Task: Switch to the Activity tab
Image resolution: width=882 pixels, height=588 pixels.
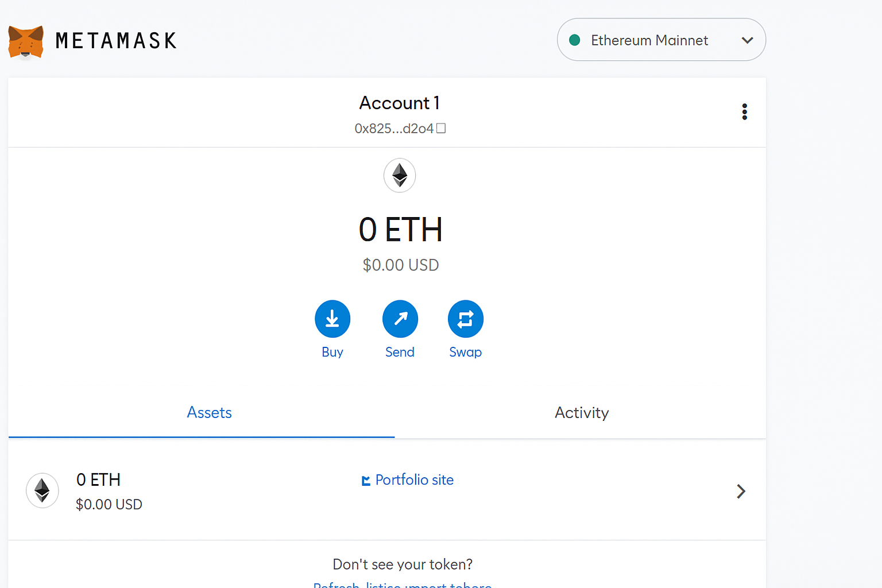Action: tap(581, 413)
